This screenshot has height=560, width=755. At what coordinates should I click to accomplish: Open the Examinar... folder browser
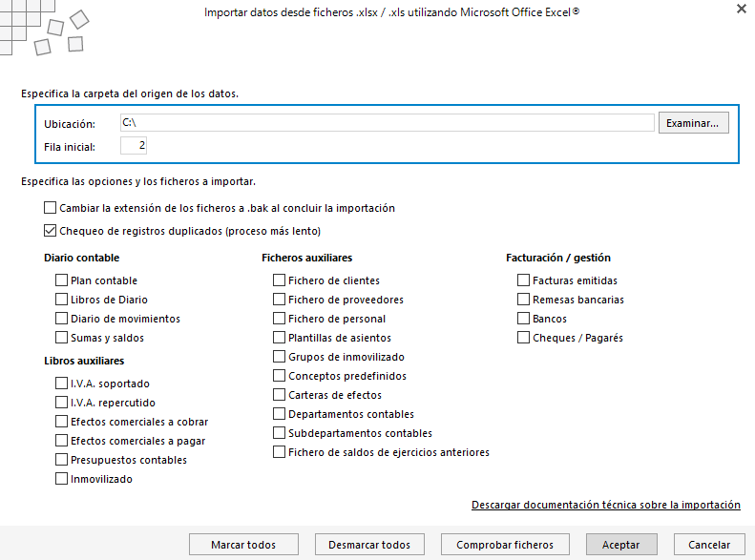pos(693,123)
